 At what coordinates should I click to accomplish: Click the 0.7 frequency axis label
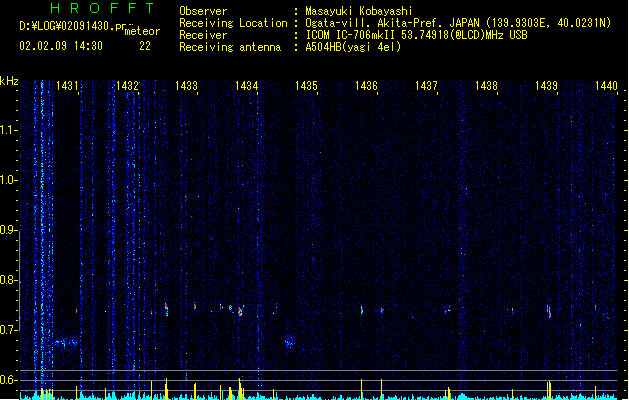[8, 330]
